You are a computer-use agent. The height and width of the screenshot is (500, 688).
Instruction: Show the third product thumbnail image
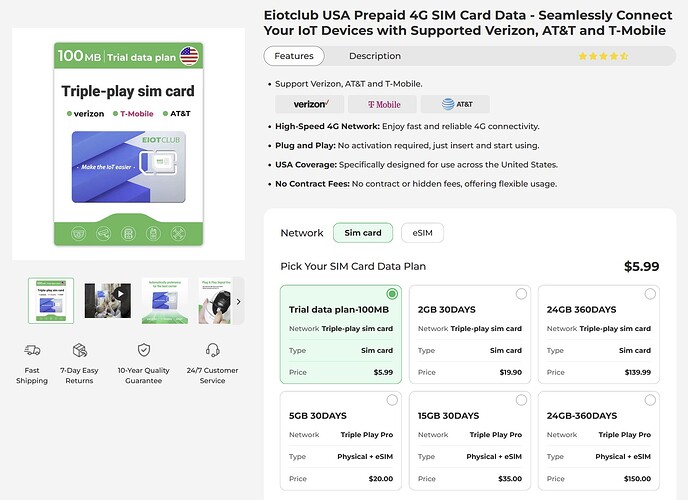164,300
